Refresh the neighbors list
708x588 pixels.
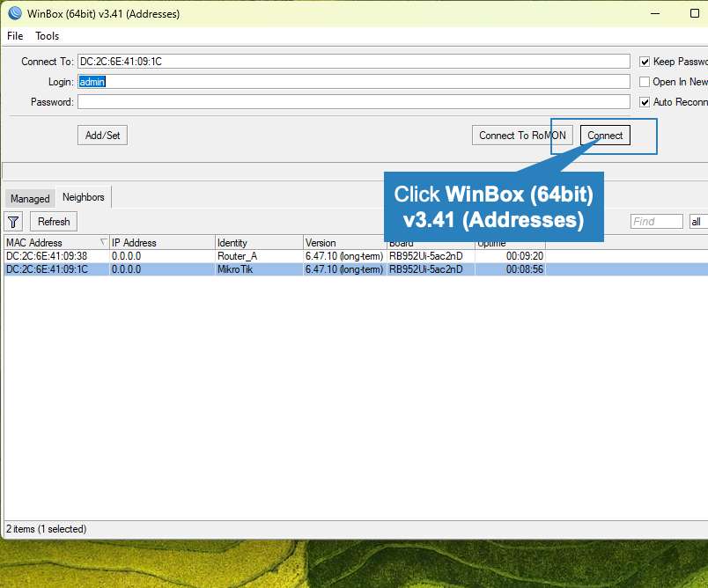click(54, 222)
